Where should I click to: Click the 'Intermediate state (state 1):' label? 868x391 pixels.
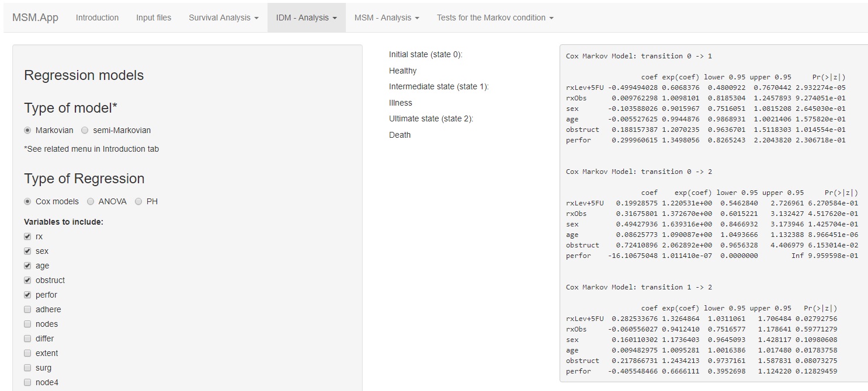(439, 86)
